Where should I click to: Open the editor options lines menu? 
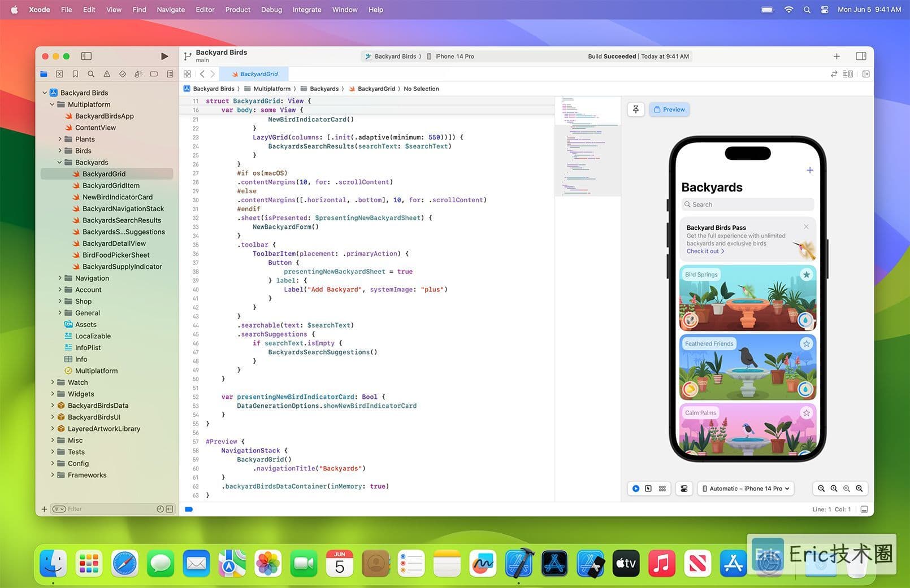point(848,74)
